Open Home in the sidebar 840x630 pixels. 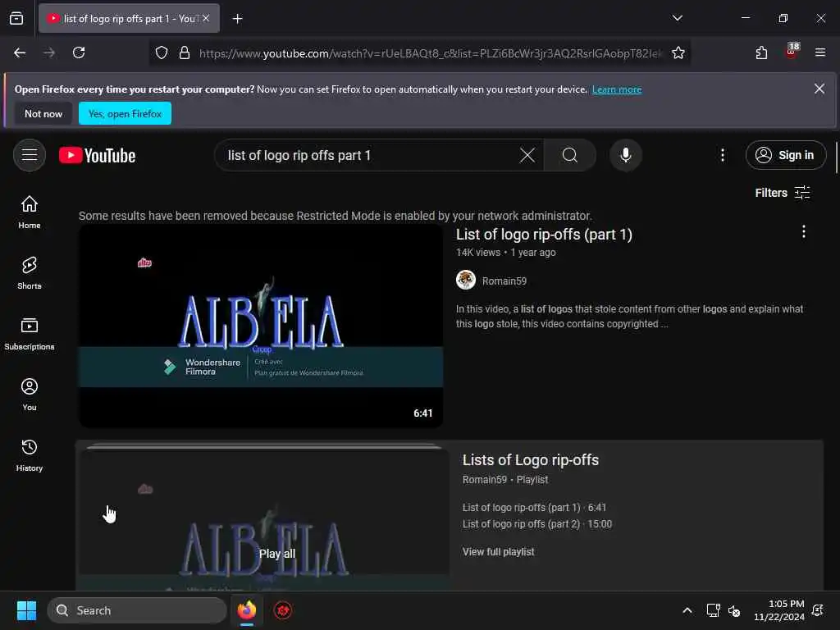30,212
